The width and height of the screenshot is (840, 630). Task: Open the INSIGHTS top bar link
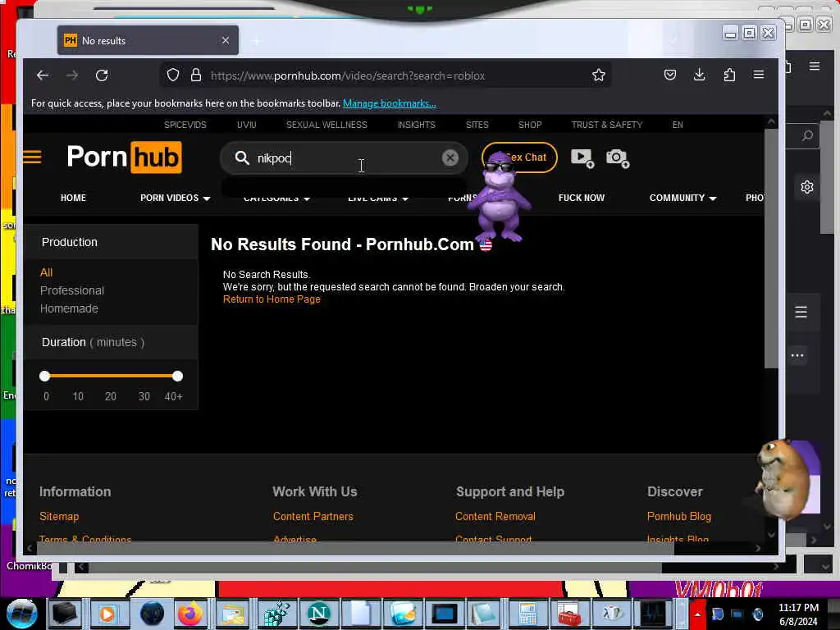point(416,125)
